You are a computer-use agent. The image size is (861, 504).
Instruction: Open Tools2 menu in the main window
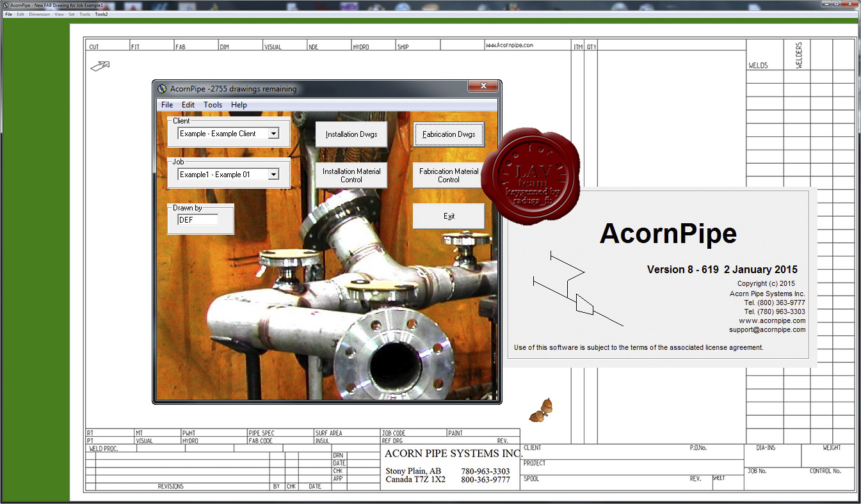(101, 14)
